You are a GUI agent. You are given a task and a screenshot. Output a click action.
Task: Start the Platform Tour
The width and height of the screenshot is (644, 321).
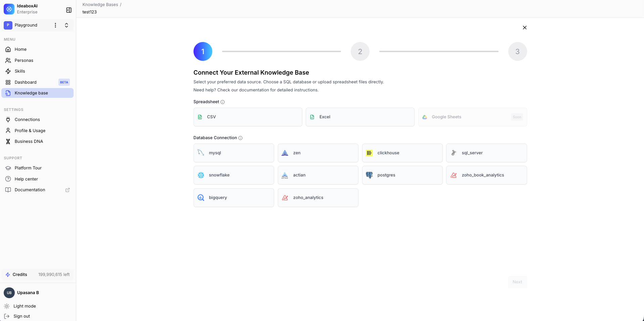(37, 168)
